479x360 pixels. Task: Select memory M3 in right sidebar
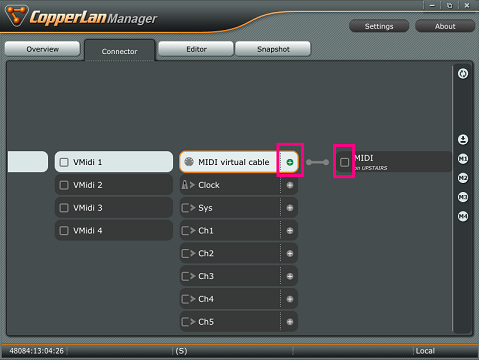coord(463,197)
